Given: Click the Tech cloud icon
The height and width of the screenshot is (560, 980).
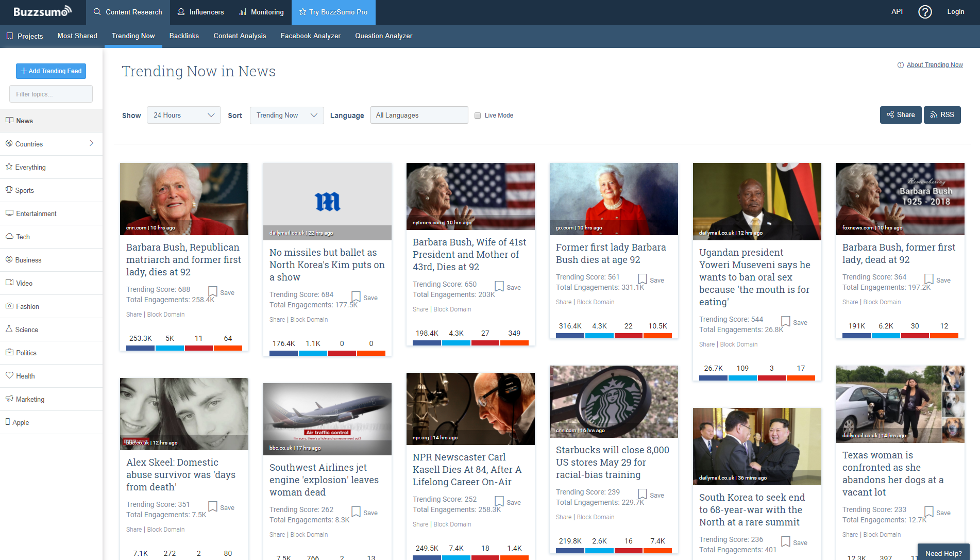Looking at the screenshot, I should pos(9,236).
